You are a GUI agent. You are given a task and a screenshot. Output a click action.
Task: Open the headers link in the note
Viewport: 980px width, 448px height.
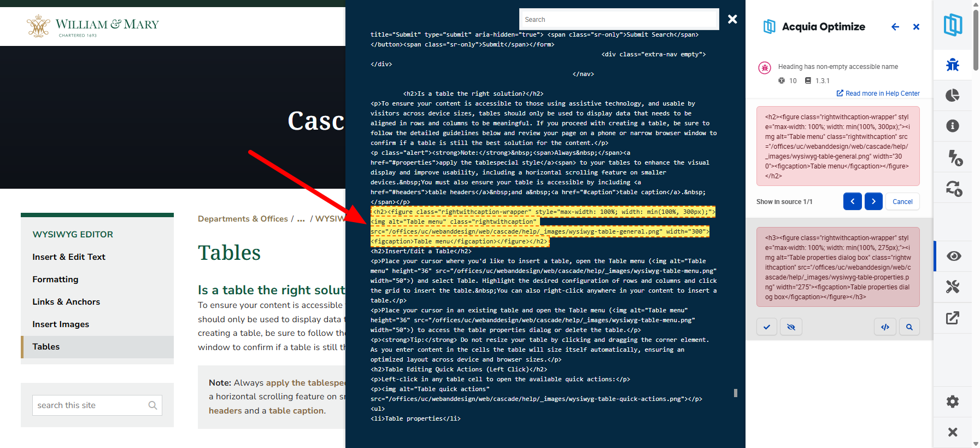(x=225, y=411)
